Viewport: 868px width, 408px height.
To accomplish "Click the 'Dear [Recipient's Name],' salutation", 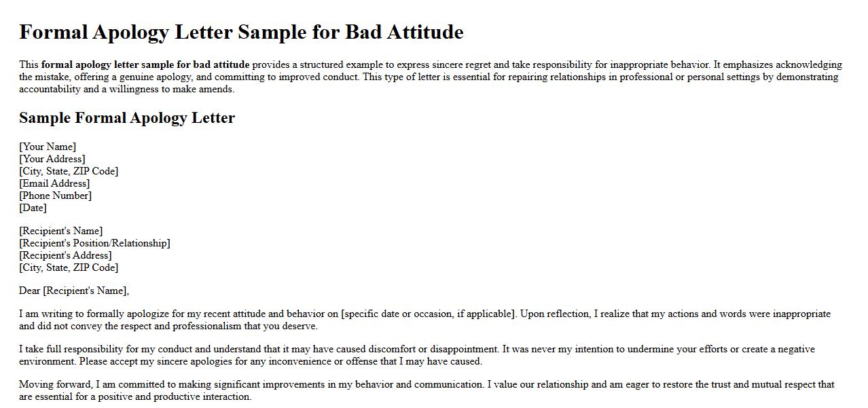I will pos(74,291).
